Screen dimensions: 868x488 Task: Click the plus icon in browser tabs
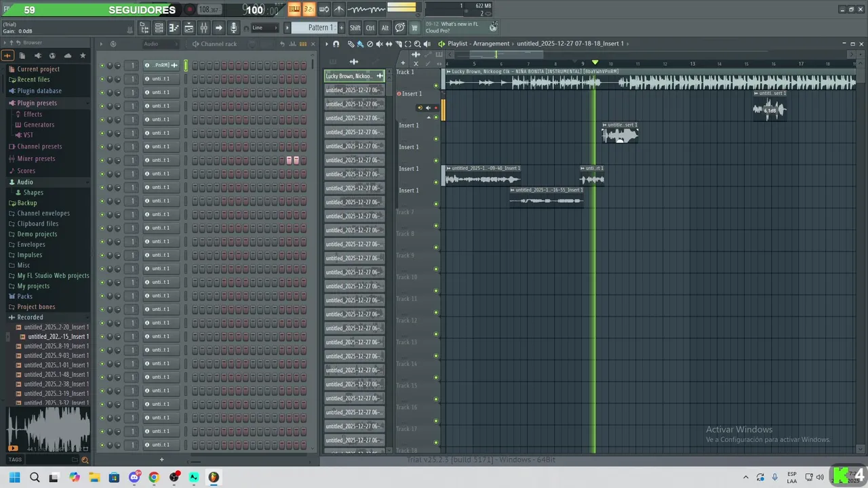(7, 56)
